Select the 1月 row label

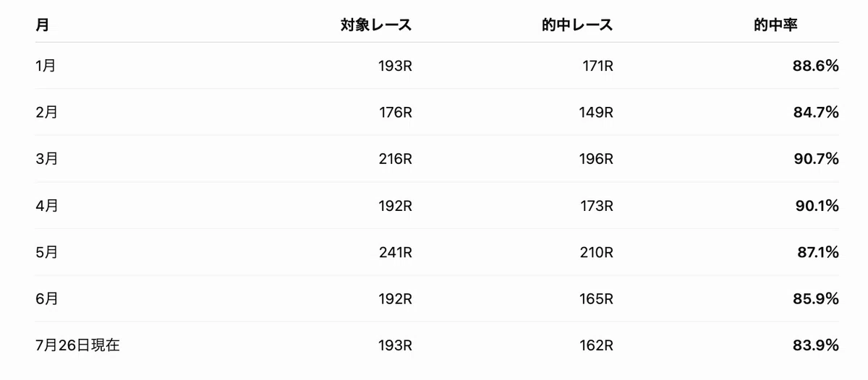point(45,66)
